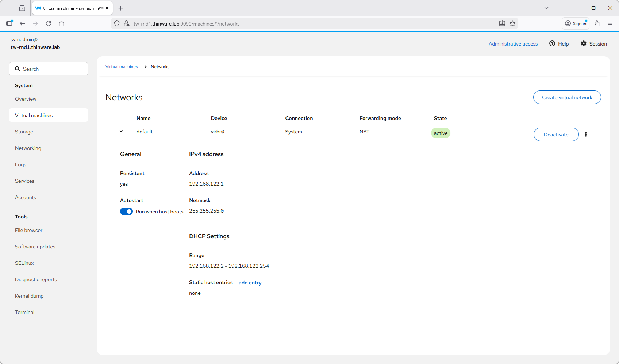Click the browser forward arrow
This screenshot has height=364, width=619.
pos(35,23)
